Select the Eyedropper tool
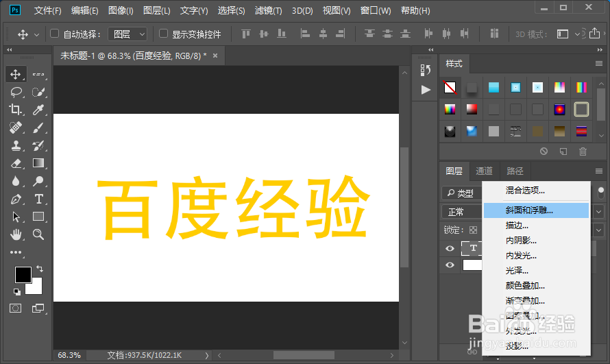 point(38,110)
